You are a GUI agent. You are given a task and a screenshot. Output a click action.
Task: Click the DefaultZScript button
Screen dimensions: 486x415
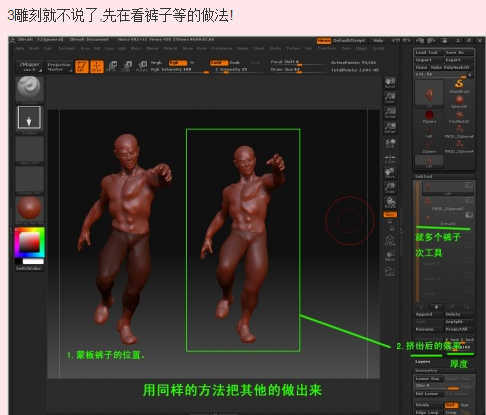click(349, 41)
